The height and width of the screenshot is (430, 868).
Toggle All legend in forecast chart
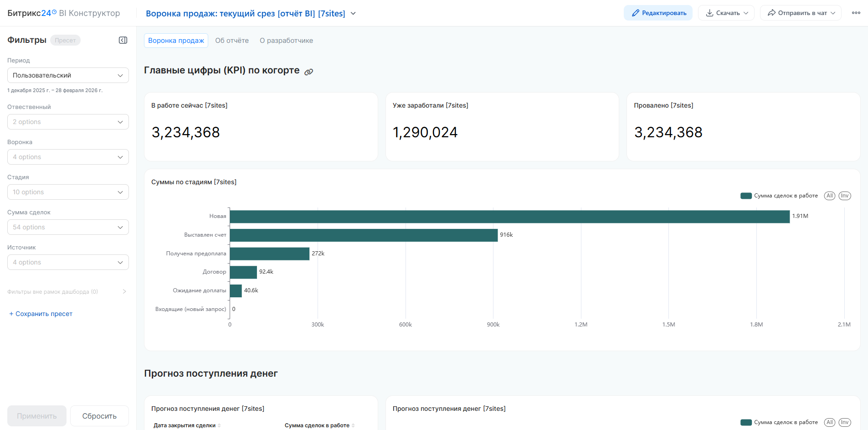[829, 422]
